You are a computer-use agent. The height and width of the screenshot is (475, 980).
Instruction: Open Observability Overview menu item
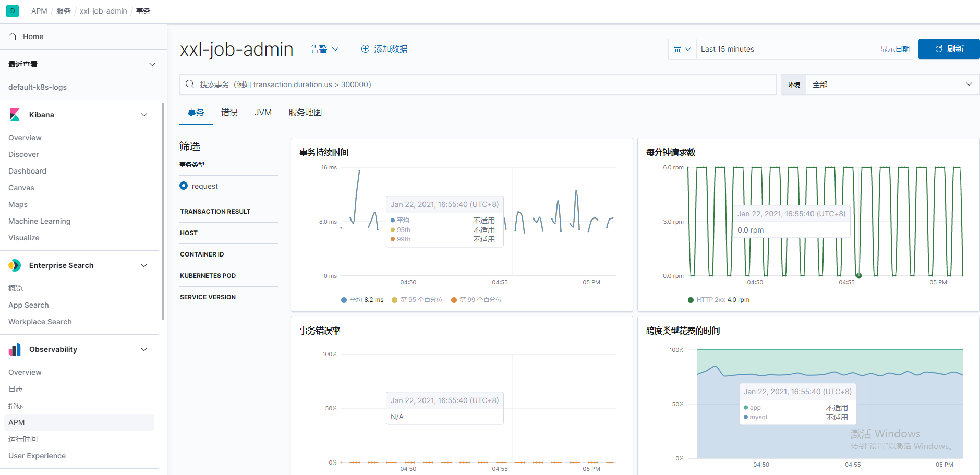coord(25,372)
